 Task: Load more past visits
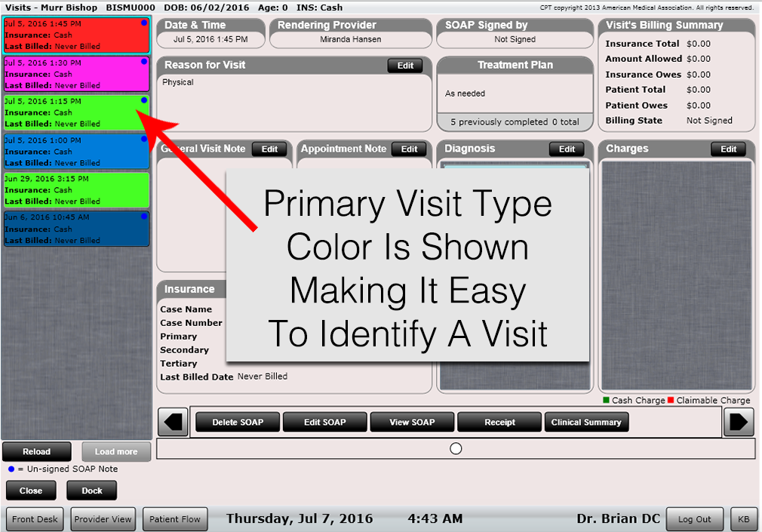[x=115, y=451]
